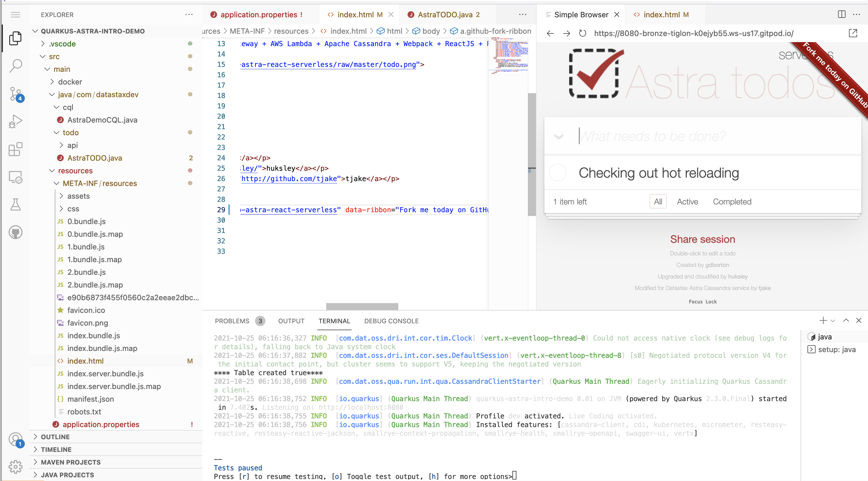Viewport: 868px width, 481px height.
Task: Open browser page in external window
Action: pyautogui.click(x=853, y=33)
